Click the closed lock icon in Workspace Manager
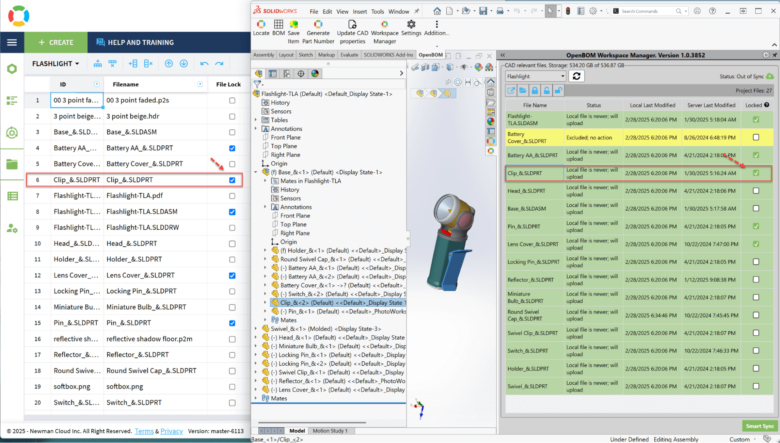The image size is (780, 443). (535, 90)
